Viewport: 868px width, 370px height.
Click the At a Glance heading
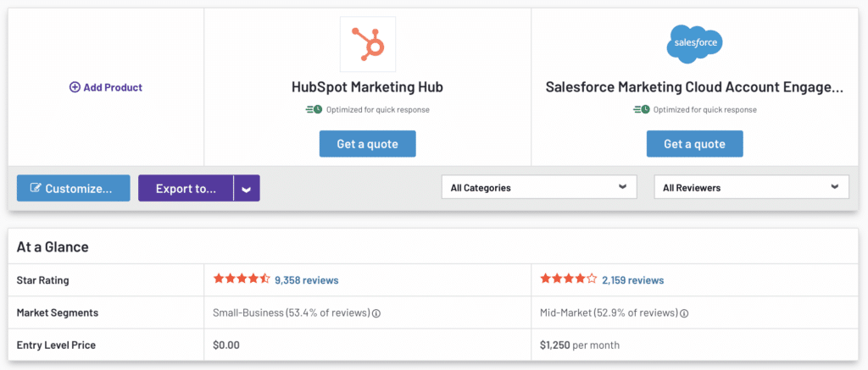tap(53, 246)
